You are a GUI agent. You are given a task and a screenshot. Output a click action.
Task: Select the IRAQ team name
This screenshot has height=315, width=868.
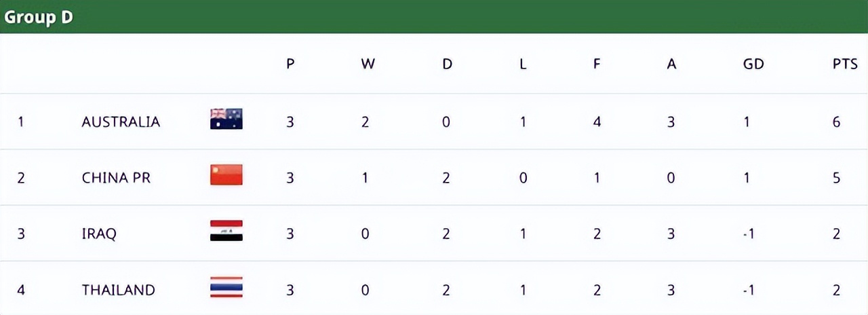99,234
